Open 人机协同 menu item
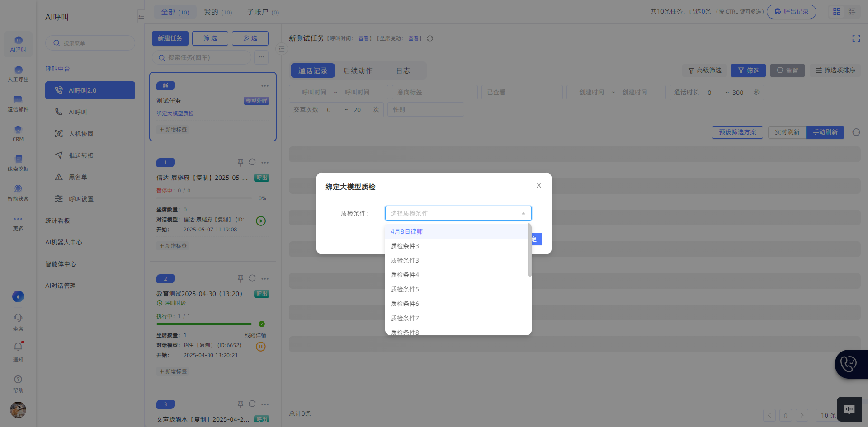This screenshot has width=868, height=427. pyautogui.click(x=90, y=134)
